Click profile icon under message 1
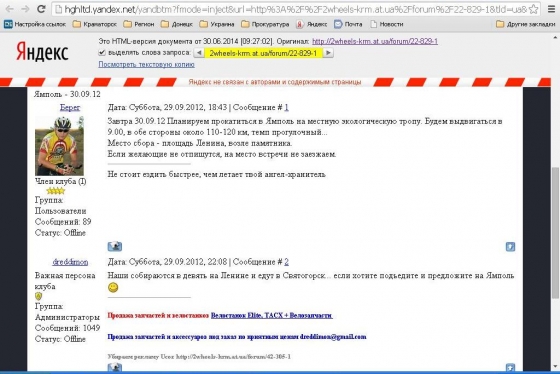This screenshot has height=374, width=560. [115, 246]
